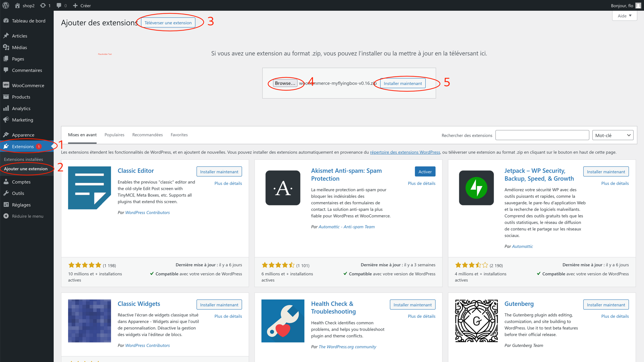Focus the Rechercher des extensions search field
Image resolution: width=644 pixels, height=362 pixels.
tap(542, 135)
